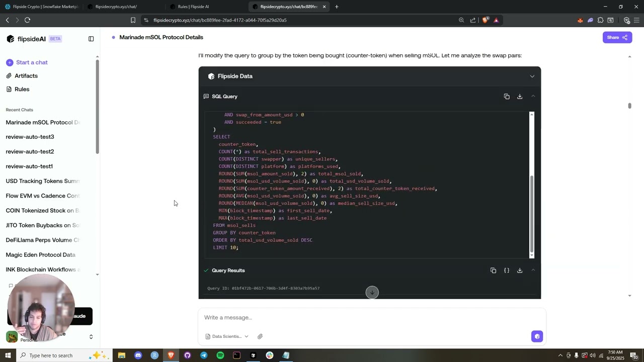Screen dimensions: 644x362
Task: Reload the current page
Action: [27, 20]
